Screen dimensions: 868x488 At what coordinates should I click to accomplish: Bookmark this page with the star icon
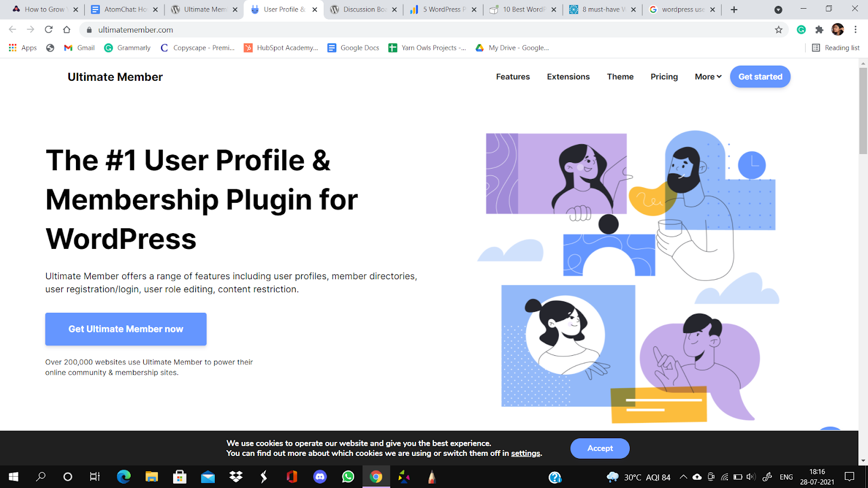click(778, 30)
